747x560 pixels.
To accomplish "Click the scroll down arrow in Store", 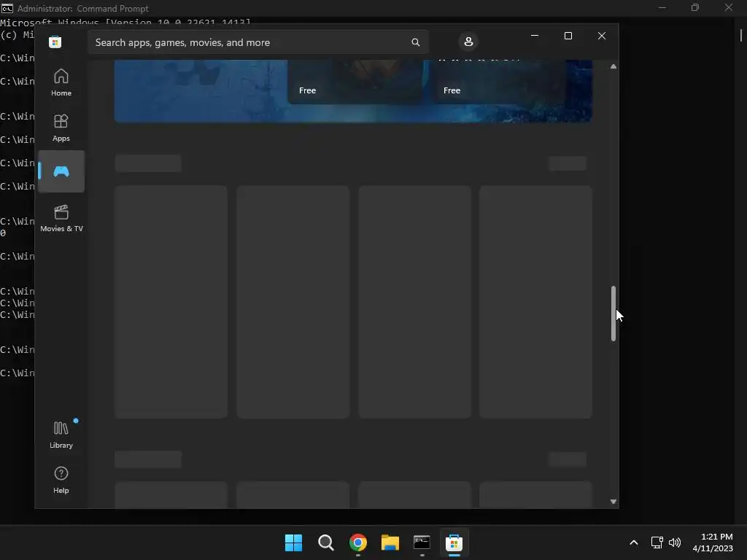I will click(613, 502).
